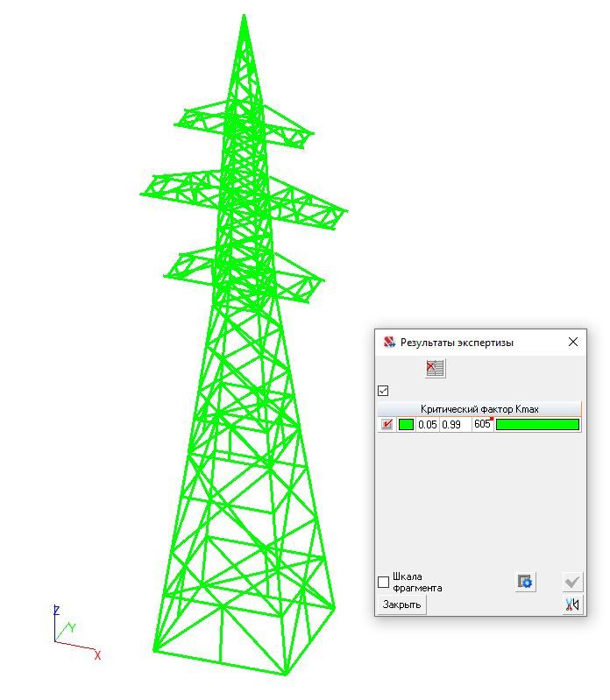The height and width of the screenshot is (700, 610).
Task: Click the small green color swatch in the row
Action: (406, 424)
